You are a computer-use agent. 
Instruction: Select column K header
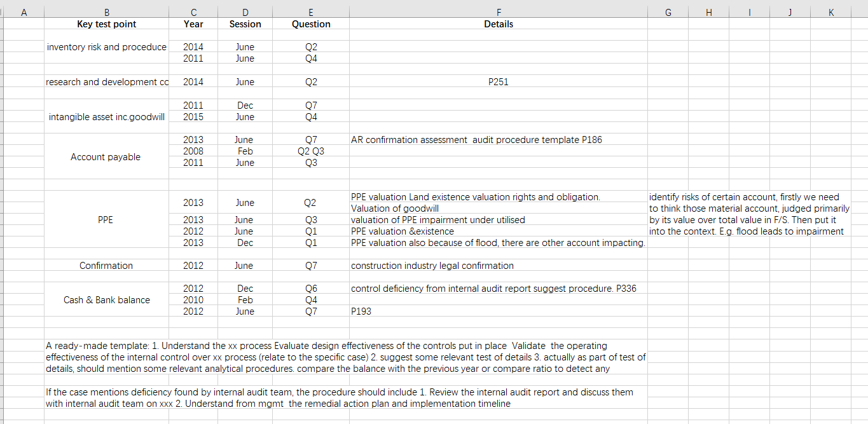coord(831,11)
